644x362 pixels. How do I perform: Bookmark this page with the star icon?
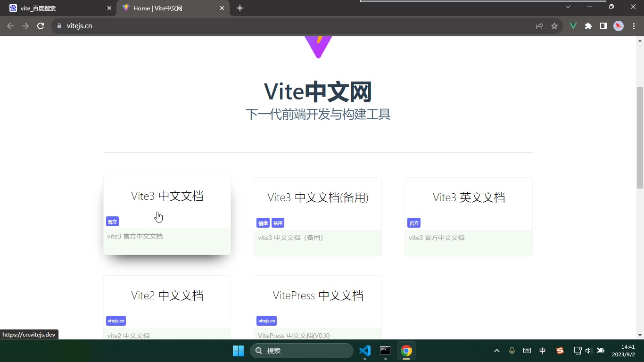(554, 26)
